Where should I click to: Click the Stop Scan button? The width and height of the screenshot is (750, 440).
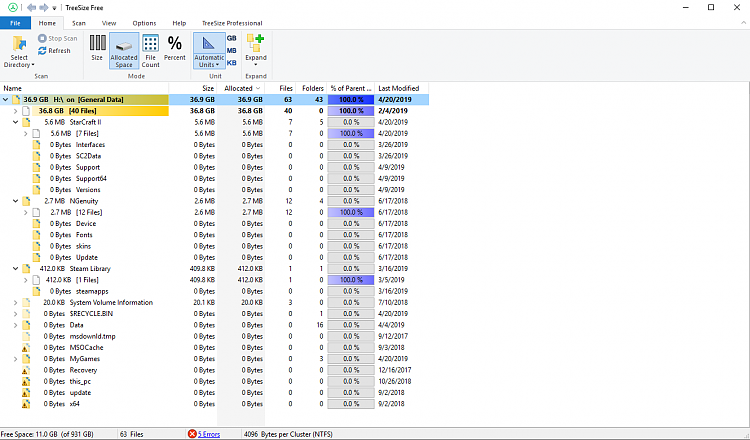point(57,38)
